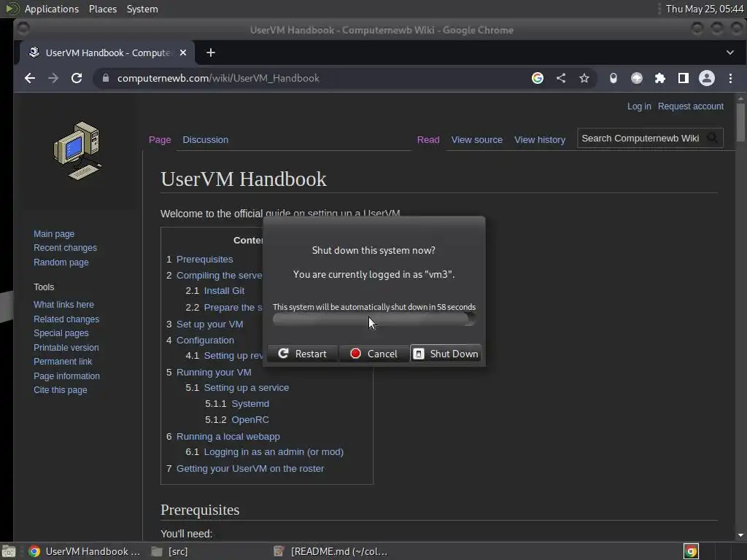Screen dimensions: 747x560
Task: Open the View source tab
Action: (477, 139)
